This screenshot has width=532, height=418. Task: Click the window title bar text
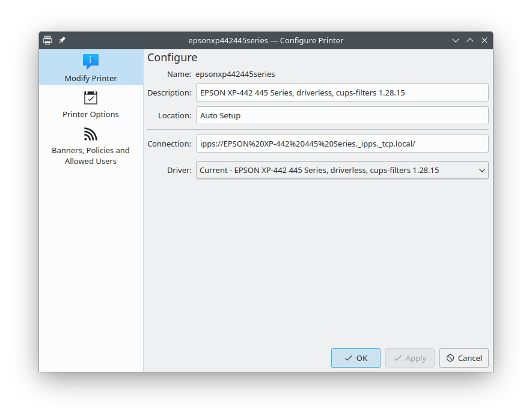pos(266,40)
